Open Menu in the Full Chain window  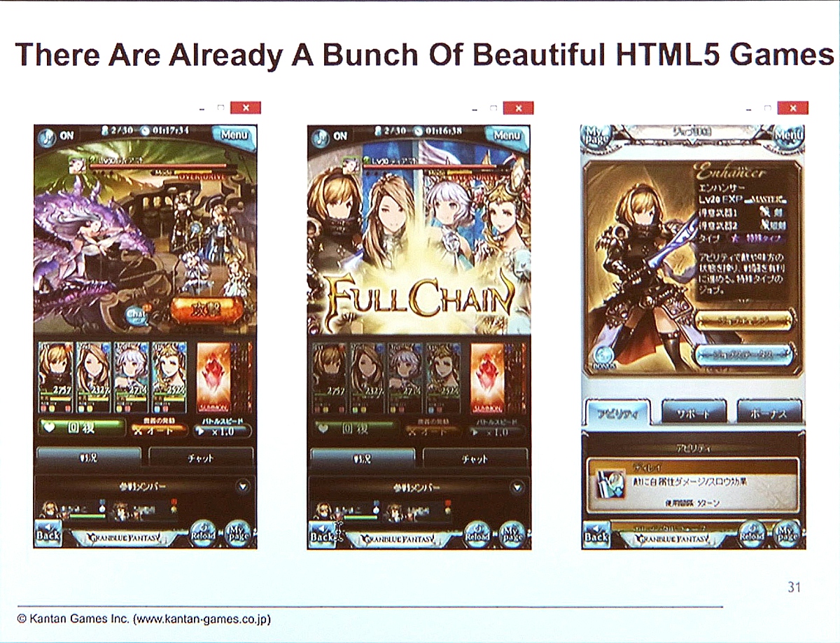tap(507, 134)
